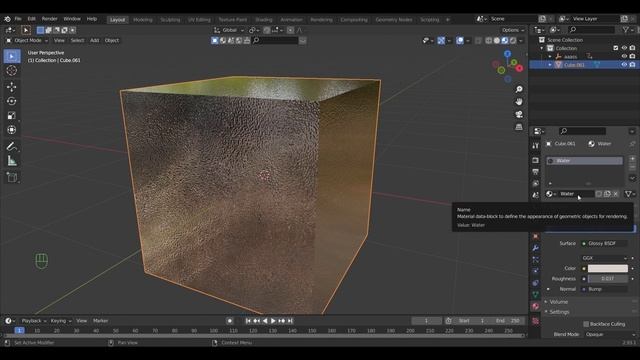
Task: Open Blend Mode Opaque dropdown
Action: click(x=609, y=334)
